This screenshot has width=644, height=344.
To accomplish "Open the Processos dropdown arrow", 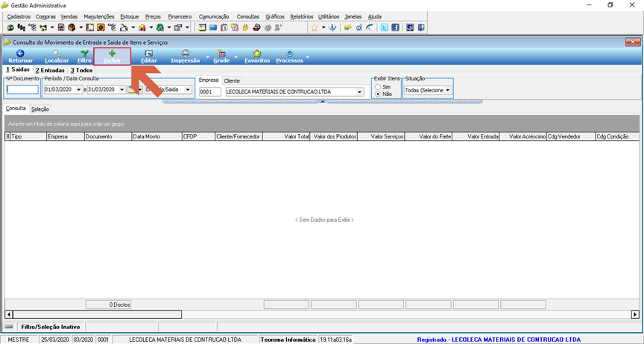I will pos(308,57).
